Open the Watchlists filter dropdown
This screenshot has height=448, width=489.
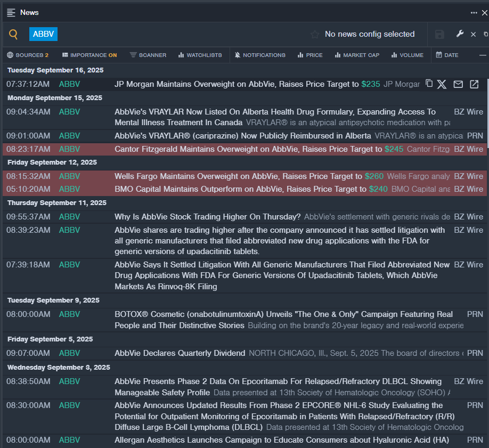pos(200,55)
